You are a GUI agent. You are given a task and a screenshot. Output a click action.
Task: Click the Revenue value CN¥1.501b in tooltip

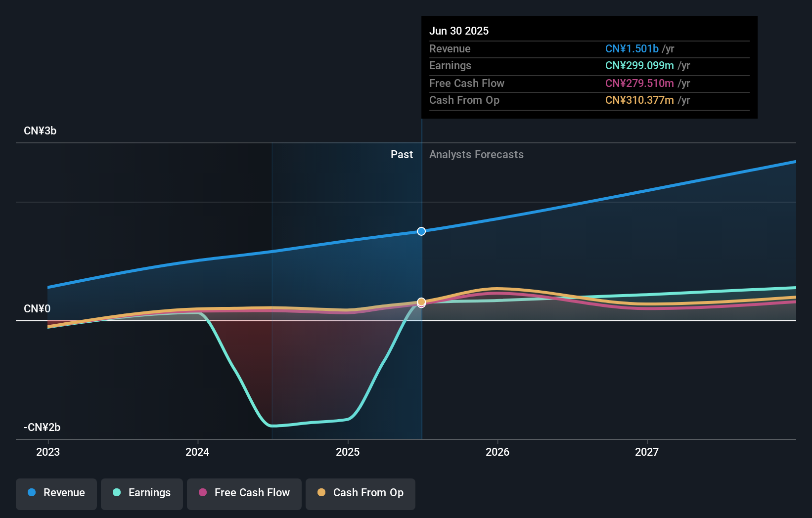coord(632,48)
